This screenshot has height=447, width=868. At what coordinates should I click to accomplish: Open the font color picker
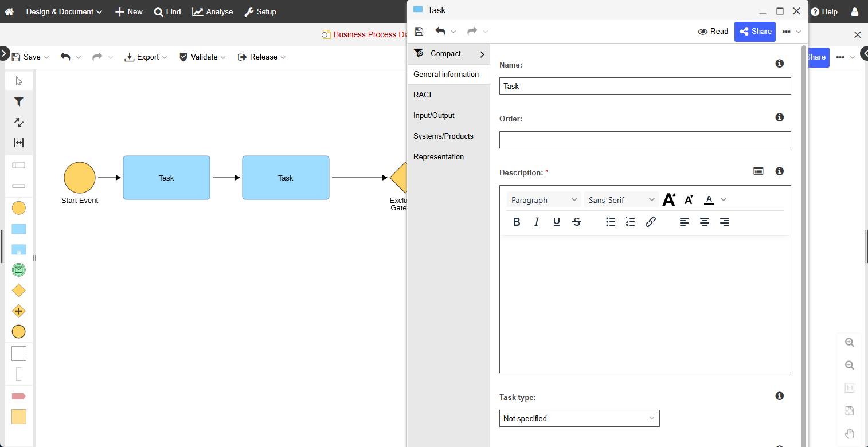(x=710, y=199)
